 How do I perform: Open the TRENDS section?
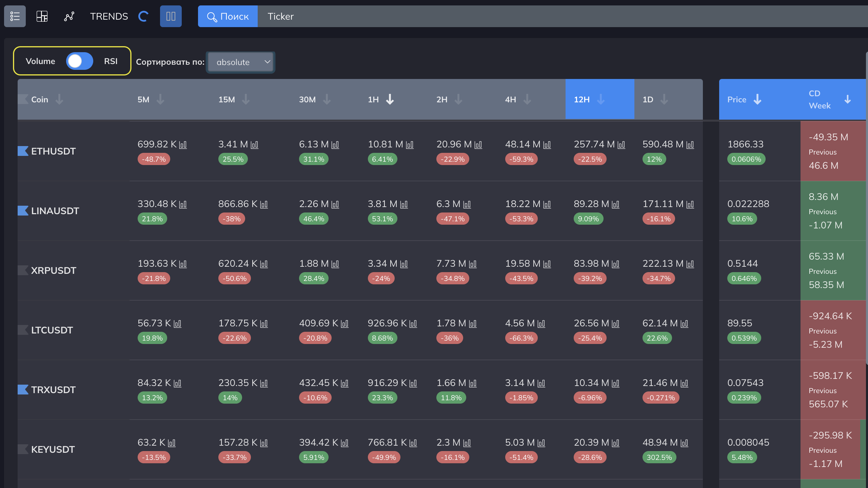click(109, 16)
